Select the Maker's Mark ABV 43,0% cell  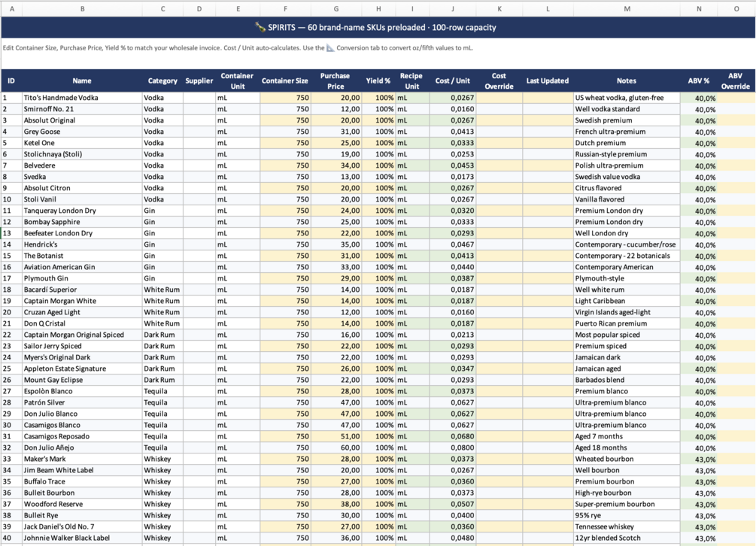[699, 460]
